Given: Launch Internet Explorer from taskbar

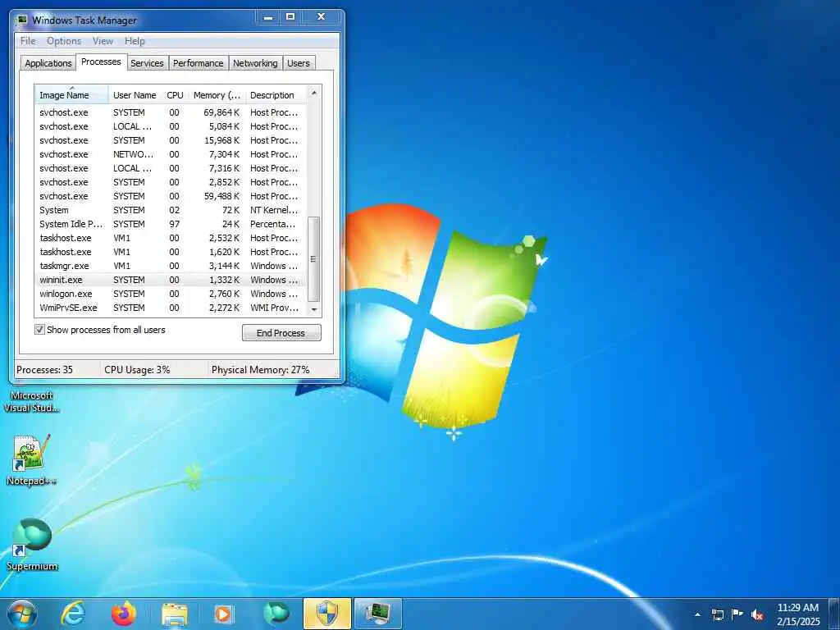Looking at the screenshot, I should click(x=73, y=614).
